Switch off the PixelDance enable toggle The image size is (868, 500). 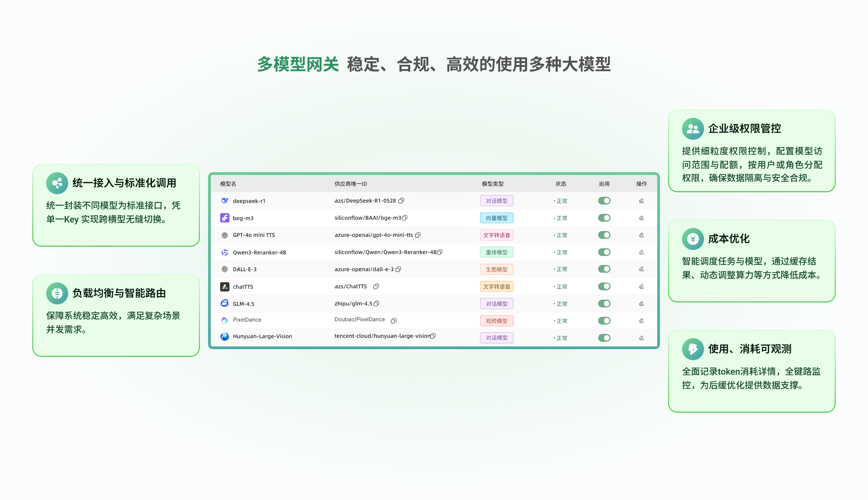(x=604, y=321)
